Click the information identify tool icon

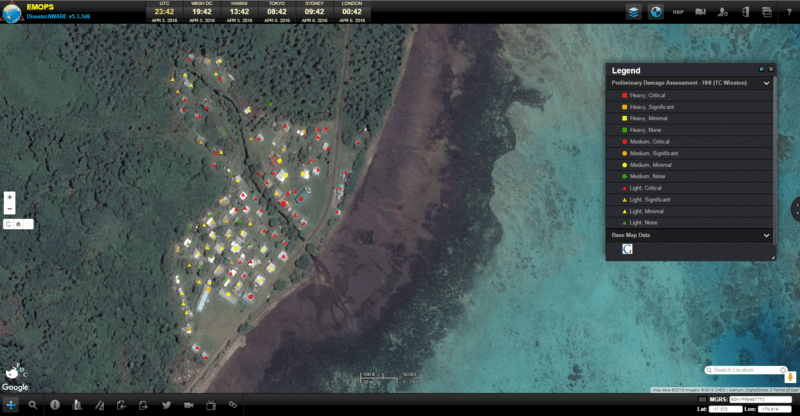coord(55,405)
